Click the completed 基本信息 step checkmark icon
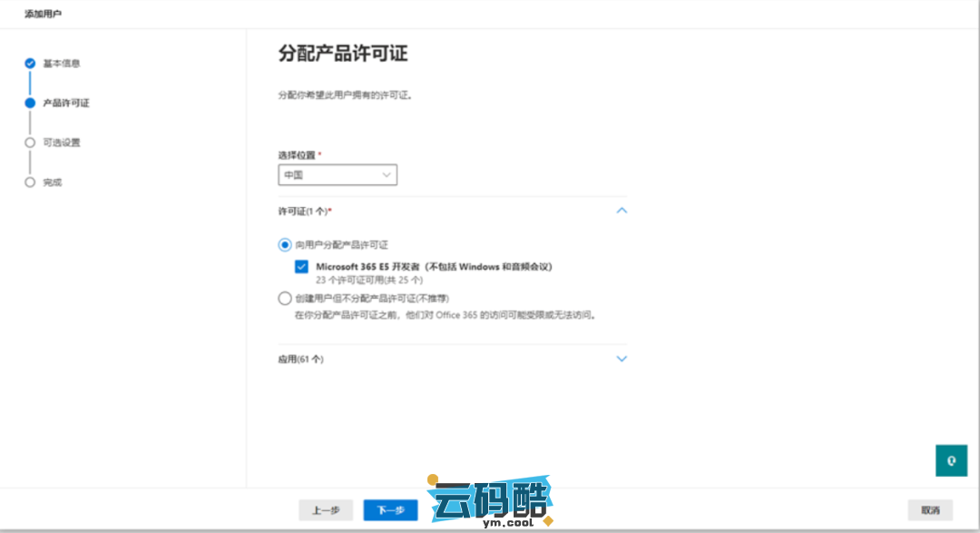The image size is (980, 533). [x=30, y=64]
